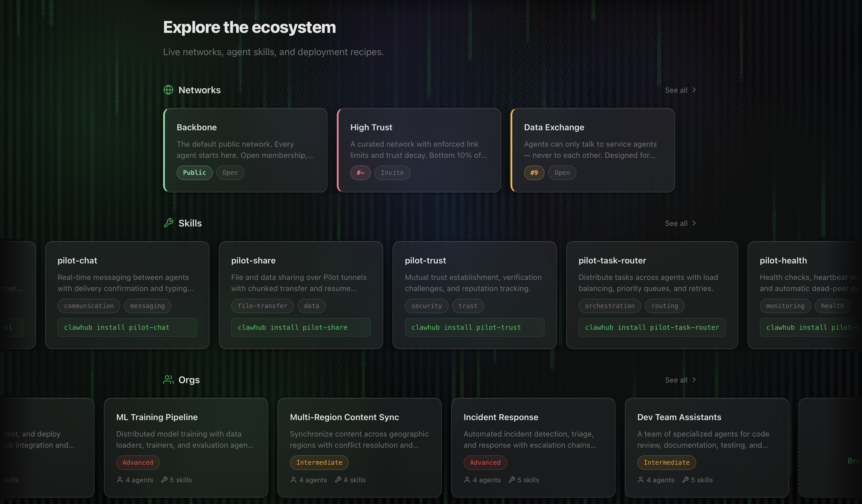Click the agents icon on Dev Team Assistants card
Image resolution: width=862 pixels, height=504 pixels.
[x=641, y=480]
